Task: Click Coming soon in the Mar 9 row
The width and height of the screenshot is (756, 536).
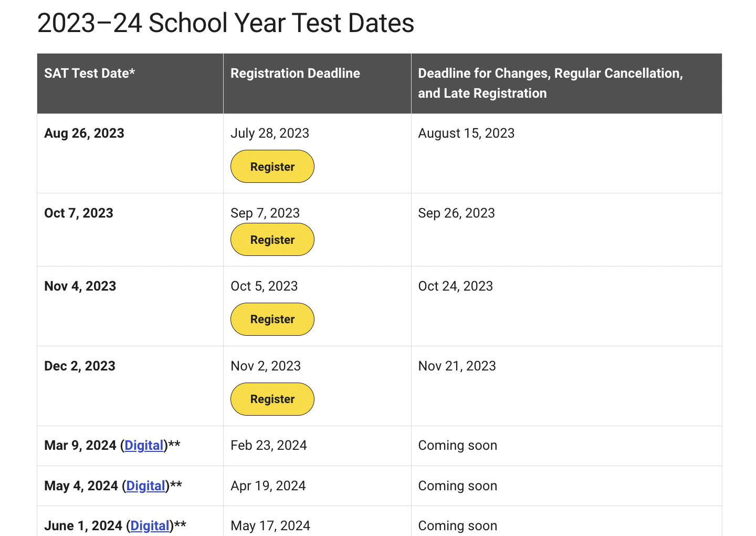Action: [457, 445]
